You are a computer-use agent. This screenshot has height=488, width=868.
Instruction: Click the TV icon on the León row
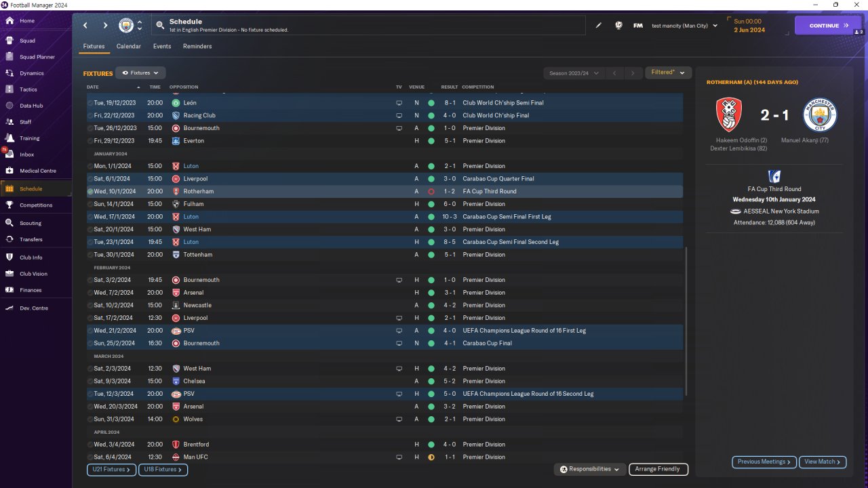pyautogui.click(x=399, y=103)
